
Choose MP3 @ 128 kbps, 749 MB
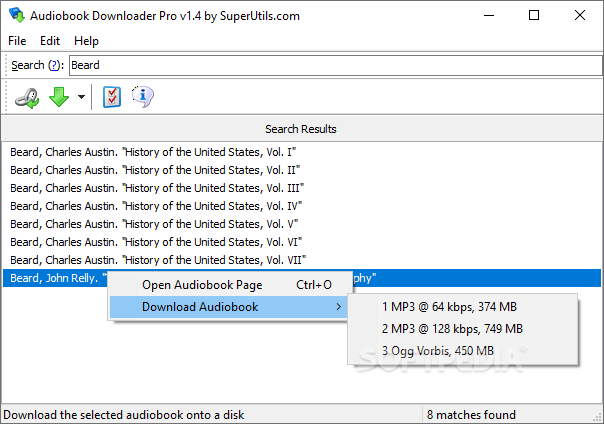point(462,329)
